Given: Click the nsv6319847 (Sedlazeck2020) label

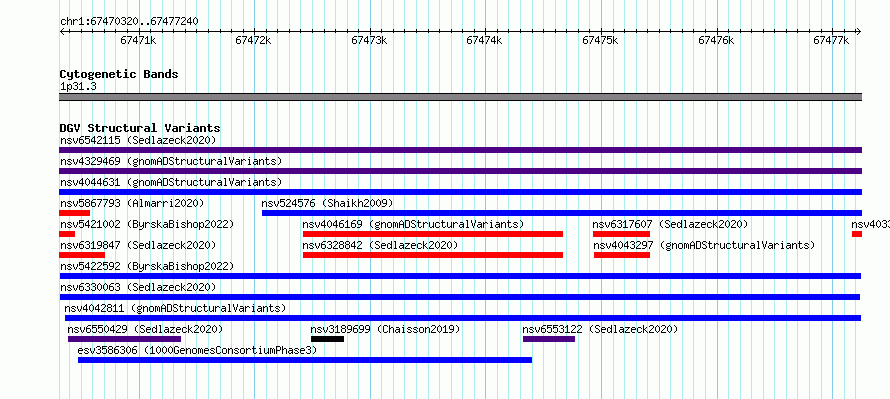Looking at the screenshot, I should click(138, 245).
